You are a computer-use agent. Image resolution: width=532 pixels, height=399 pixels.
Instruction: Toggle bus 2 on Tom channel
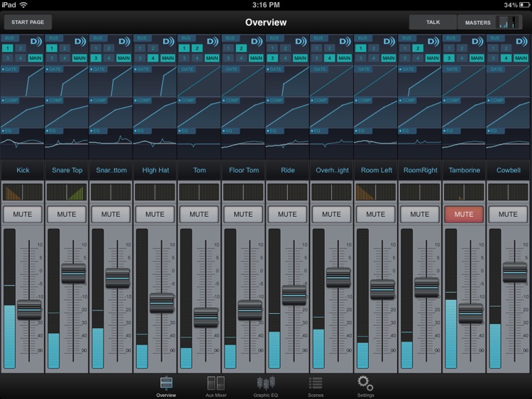pos(196,48)
